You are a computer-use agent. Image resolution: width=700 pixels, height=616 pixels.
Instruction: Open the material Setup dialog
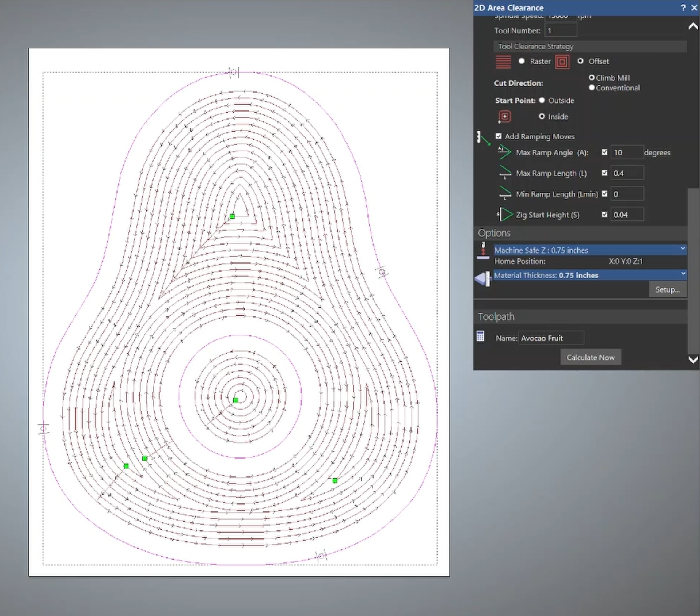pos(668,289)
